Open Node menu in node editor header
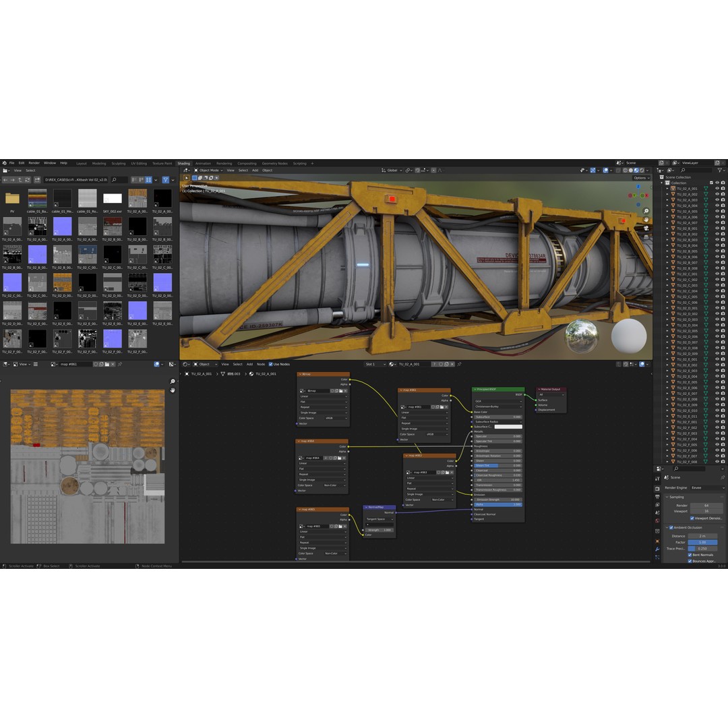 pyautogui.click(x=261, y=365)
